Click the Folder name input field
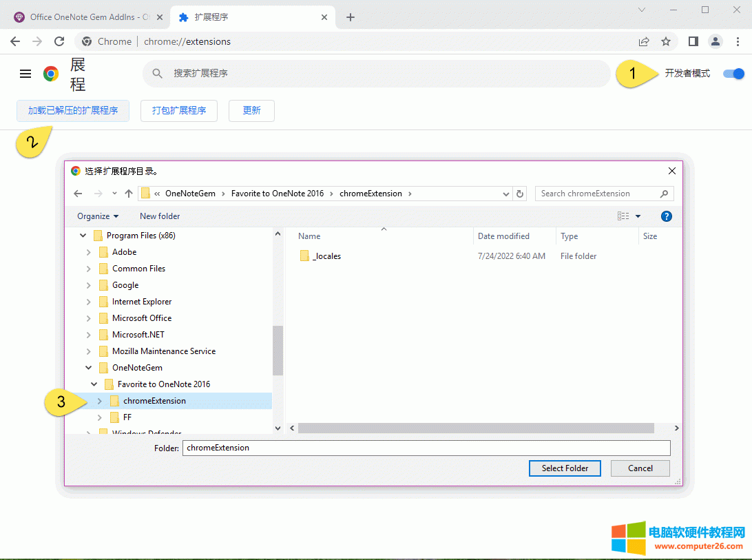The width and height of the screenshot is (752, 560). (x=426, y=448)
